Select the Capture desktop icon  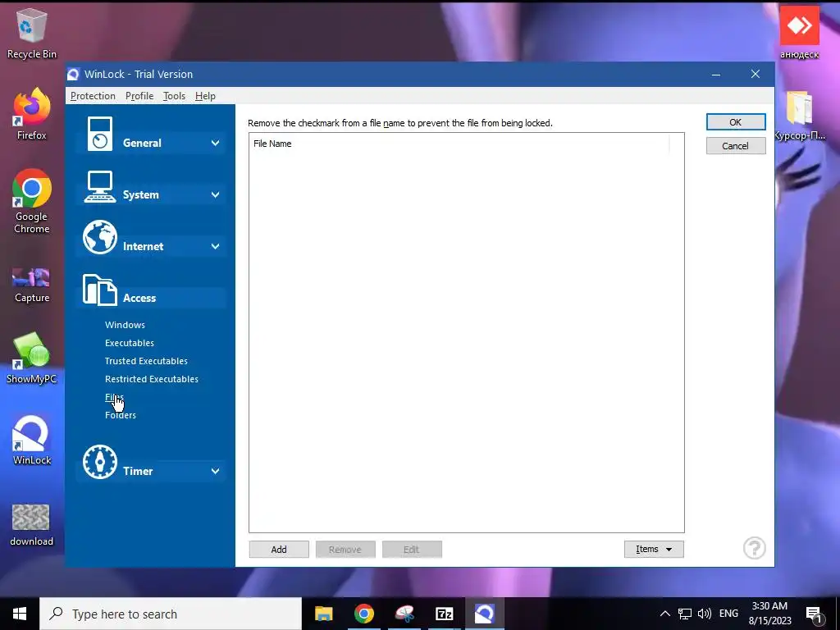click(x=32, y=285)
